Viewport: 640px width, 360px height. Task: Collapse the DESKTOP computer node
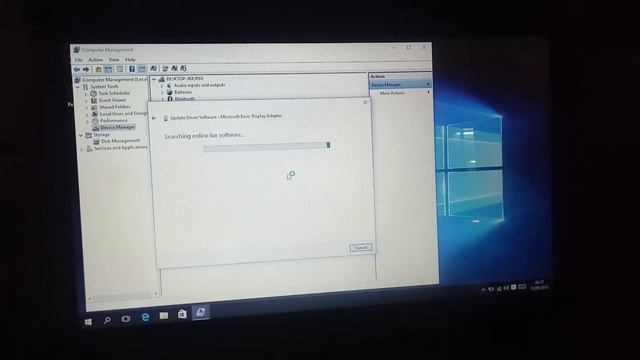pyautogui.click(x=154, y=79)
